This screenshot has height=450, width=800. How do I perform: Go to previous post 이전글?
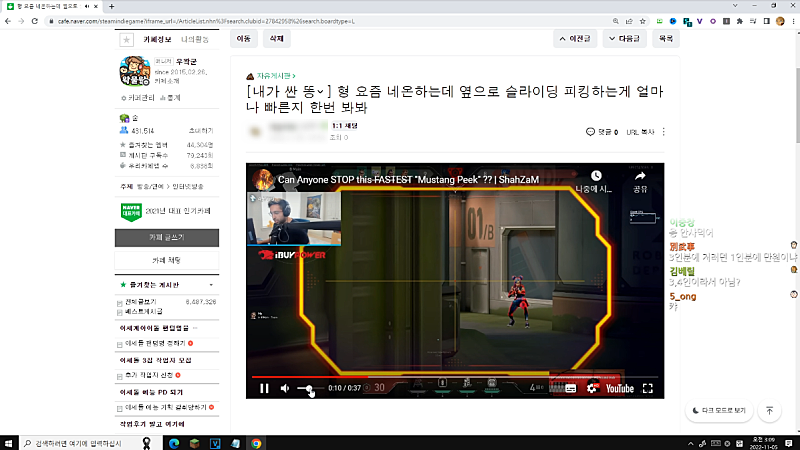pyautogui.click(x=575, y=38)
